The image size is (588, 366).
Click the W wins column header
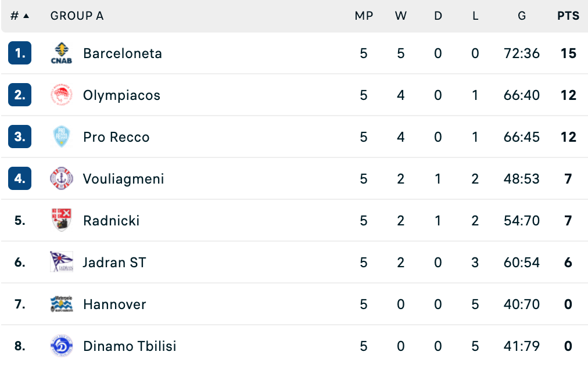pos(400,16)
